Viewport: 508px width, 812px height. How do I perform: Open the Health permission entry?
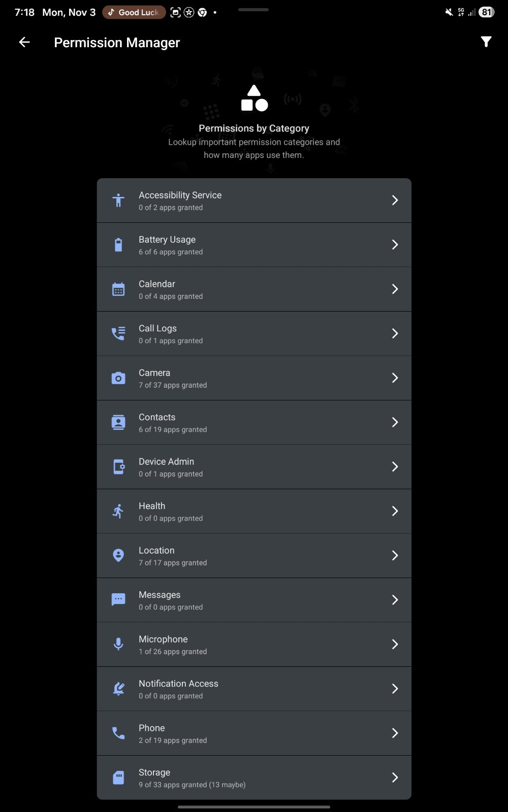254,511
